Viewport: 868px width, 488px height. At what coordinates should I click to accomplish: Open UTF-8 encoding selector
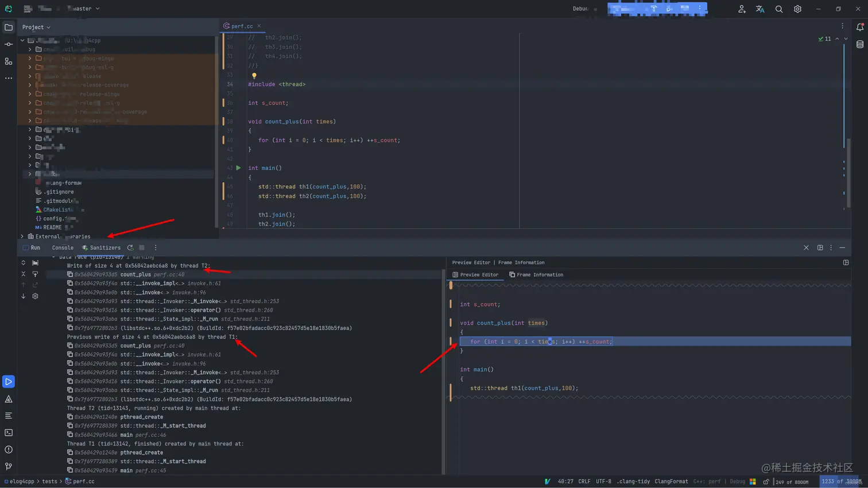(603, 482)
